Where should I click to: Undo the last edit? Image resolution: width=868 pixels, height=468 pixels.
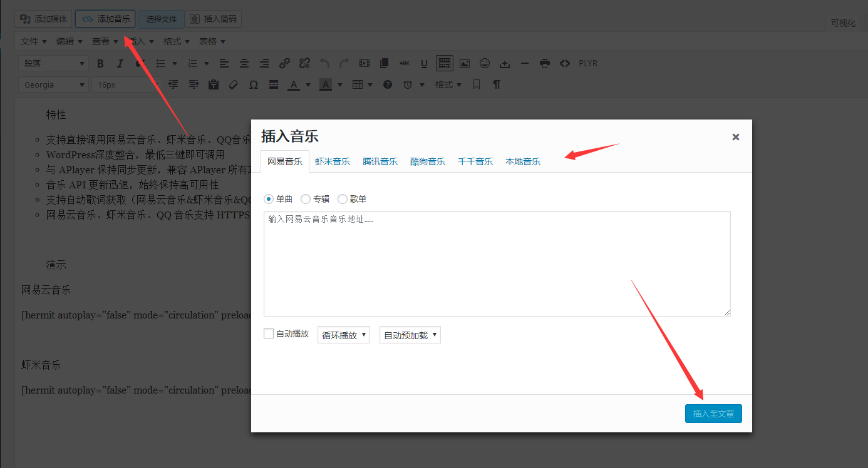[x=324, y=63]
